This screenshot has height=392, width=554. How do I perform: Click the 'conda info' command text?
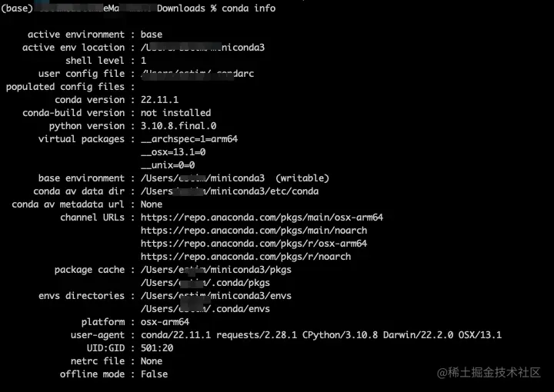pyautogui.click(x=249, y=8)
